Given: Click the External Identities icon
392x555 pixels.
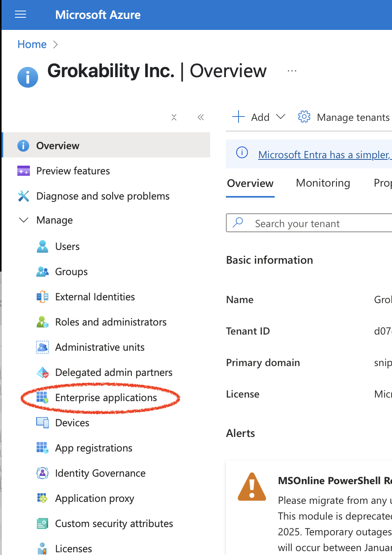Looking at the screenshot, I should [43, 297].
